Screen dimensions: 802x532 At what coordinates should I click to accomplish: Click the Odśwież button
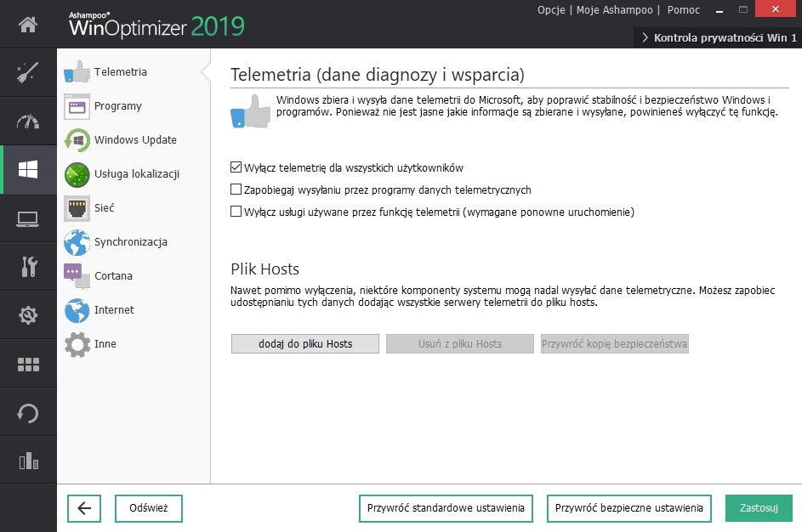[x=148, y=508]
